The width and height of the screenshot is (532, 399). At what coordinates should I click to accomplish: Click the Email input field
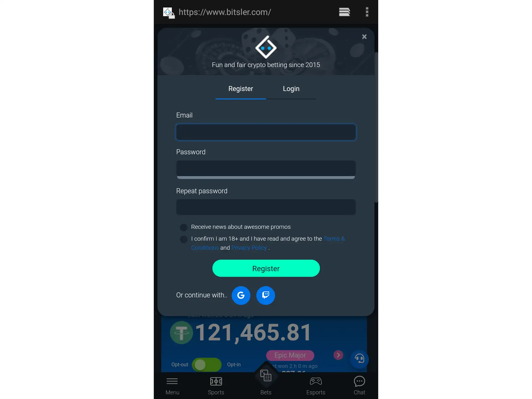pyautogui.click(x=266, y=132)
